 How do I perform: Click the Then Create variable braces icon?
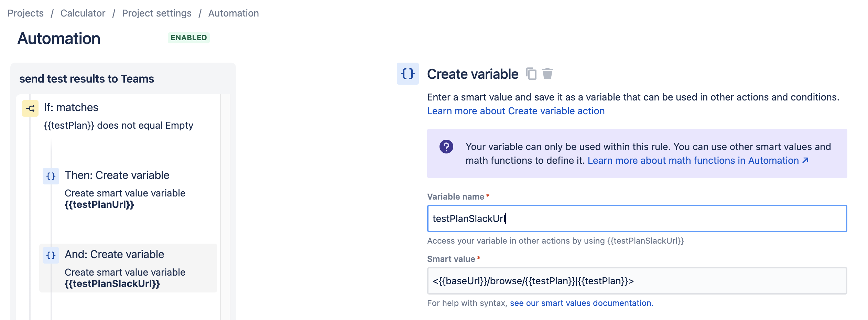(x=51, y=176)
